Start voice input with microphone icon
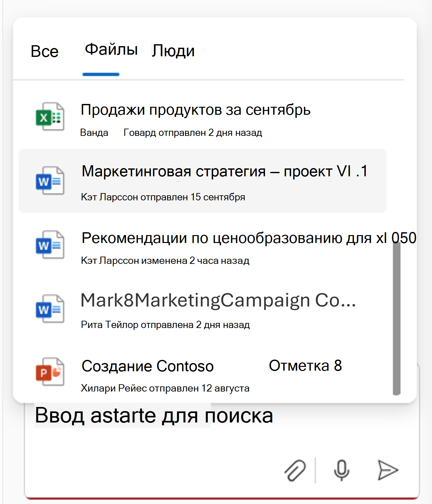 coord(342,470)
